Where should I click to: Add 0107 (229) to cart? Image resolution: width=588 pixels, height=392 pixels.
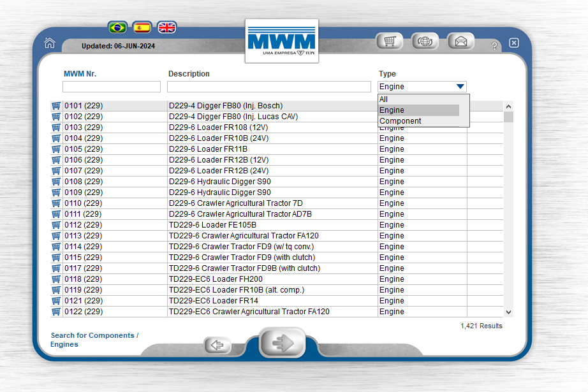pos(56,171)
